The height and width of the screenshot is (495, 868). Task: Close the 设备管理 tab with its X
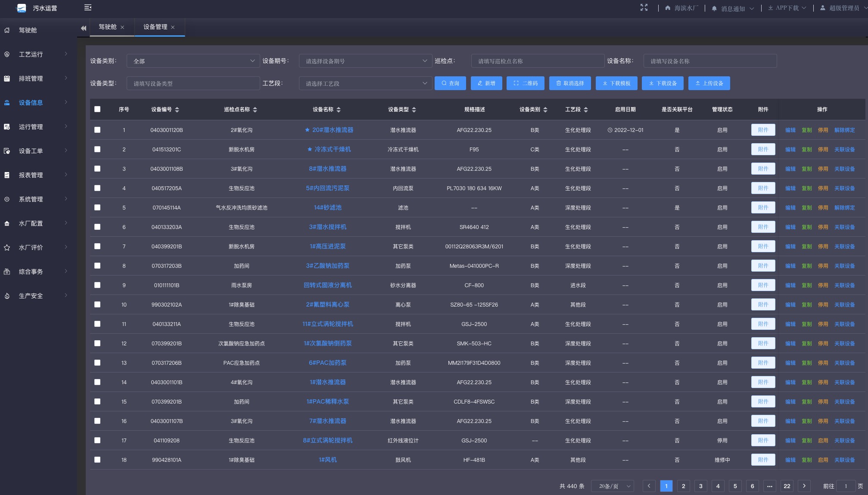coord(173,27)
